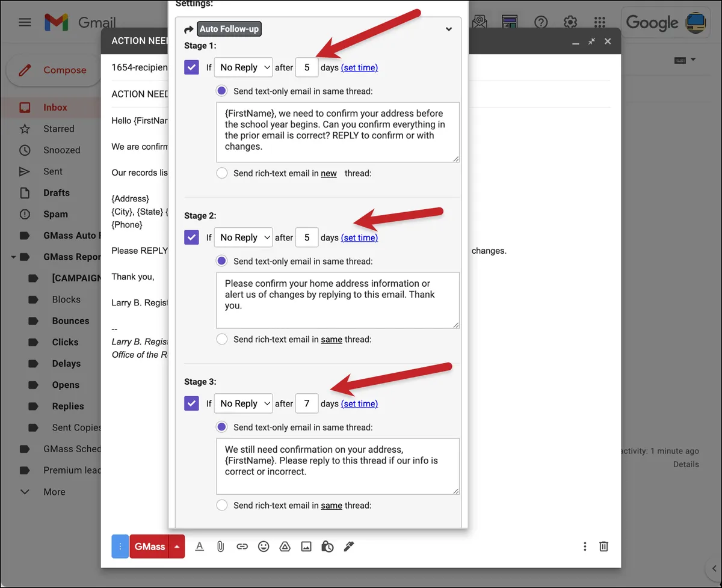
Task: Click Stage 3 set time link
Action: point(359,404)
